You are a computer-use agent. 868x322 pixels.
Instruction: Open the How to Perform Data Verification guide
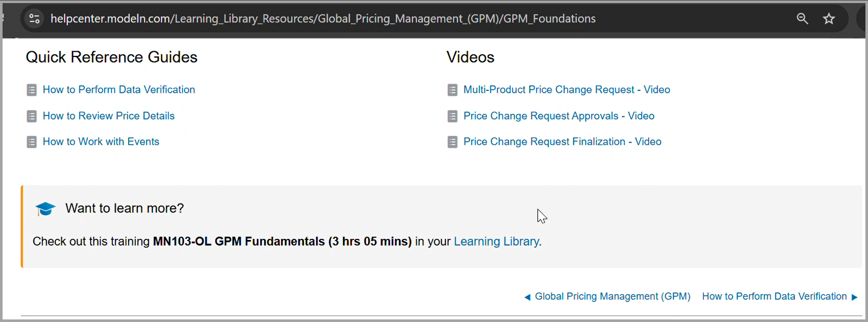118,90
